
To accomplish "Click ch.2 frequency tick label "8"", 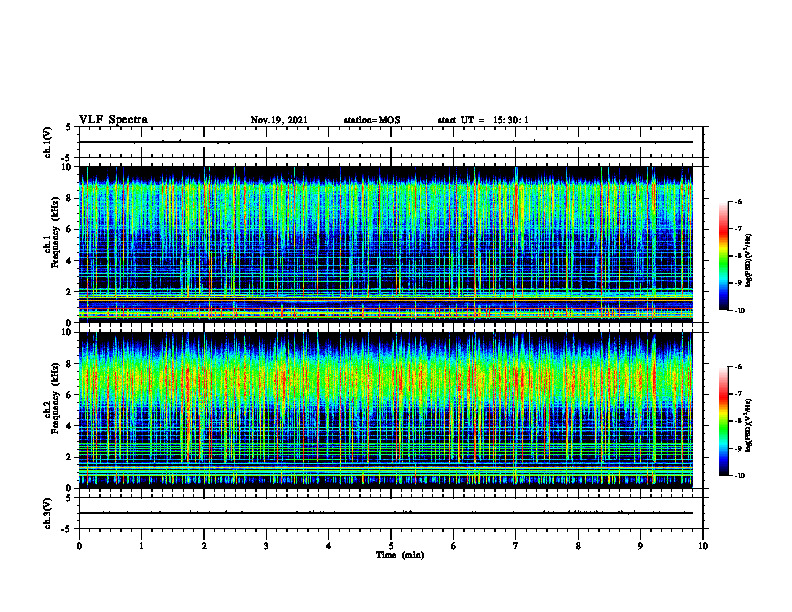I will pyautogui.click(x=69, y=364).
